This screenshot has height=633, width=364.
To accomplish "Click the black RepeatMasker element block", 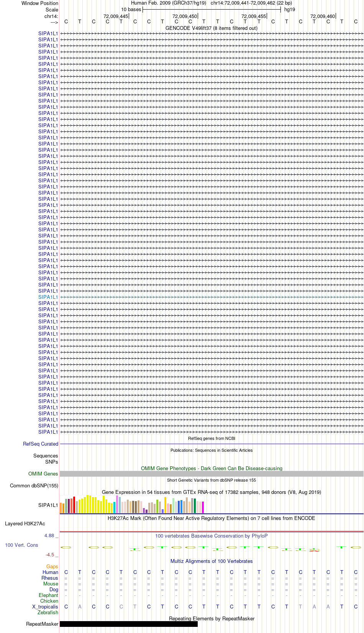I will point(129,624).
